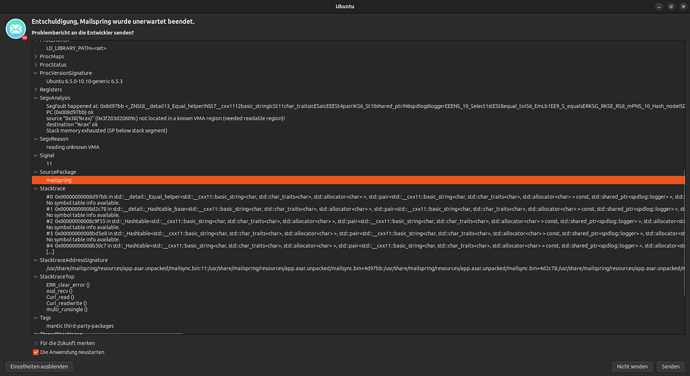
Task: Select stack frame '#2' _Hashtable line
Action: point(365,221)
